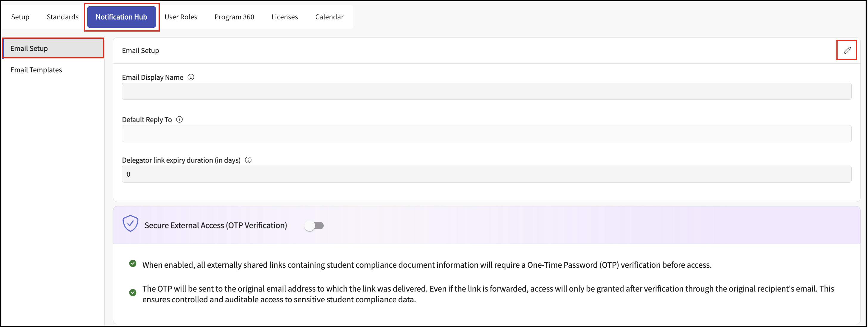Enable the Secure External Access OTP toggle
The height and width of the screenshot is (327, 868).
point(314,226)
